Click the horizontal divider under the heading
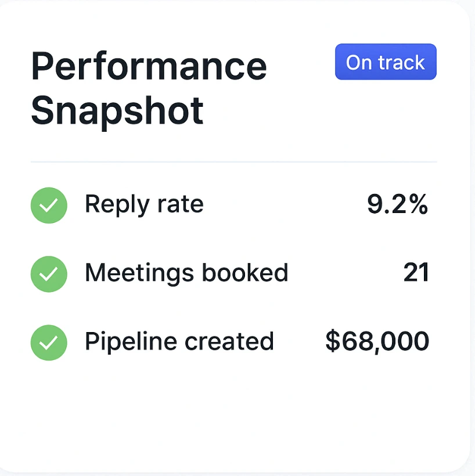This screenshot has width=475, height=476. [x=234, y=162]
